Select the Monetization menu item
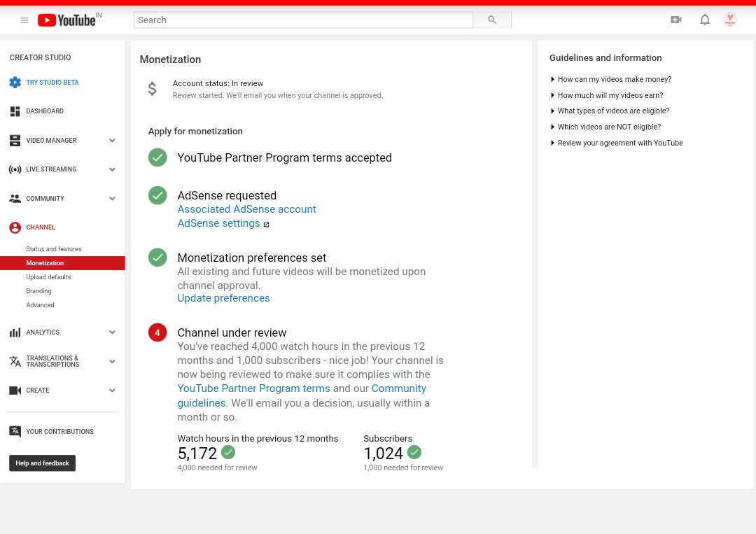This screenshot has width=756, height=534. 62,263
